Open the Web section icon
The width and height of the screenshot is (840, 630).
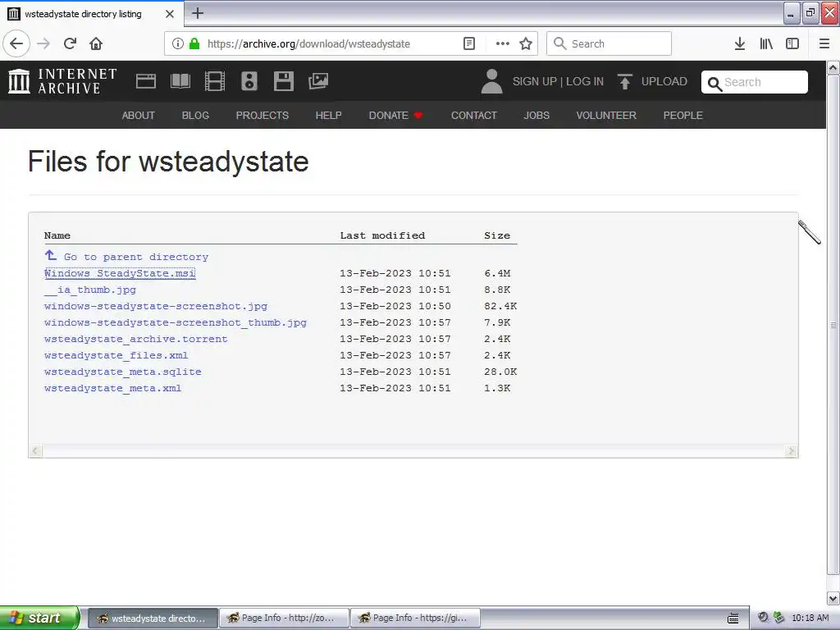(x=146, y=81)
